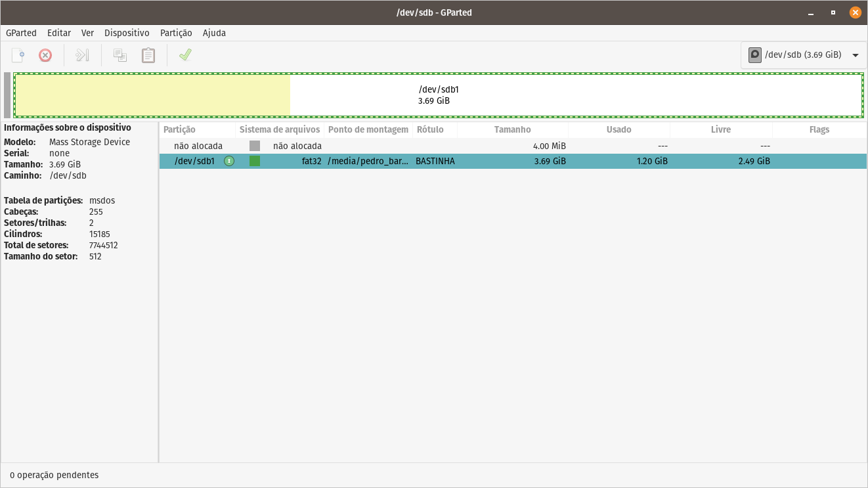Open the Ajuda menu
The image size is (868, 488).
pyautogui.click(x=214, y=33)
